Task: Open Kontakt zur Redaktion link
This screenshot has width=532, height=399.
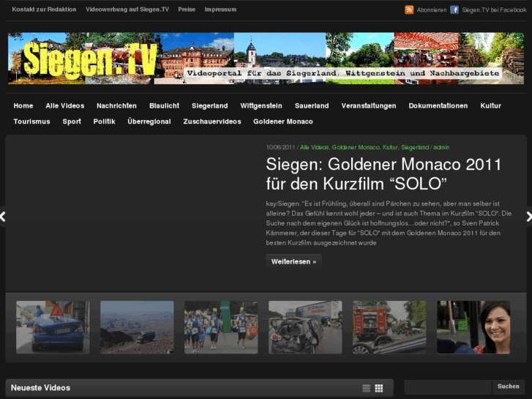Action: tap(44, 10)
